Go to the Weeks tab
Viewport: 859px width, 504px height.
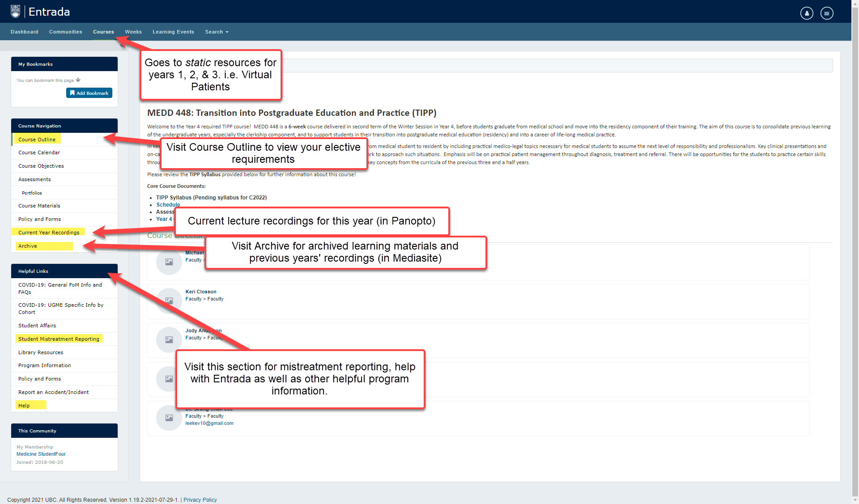(133, 32)
